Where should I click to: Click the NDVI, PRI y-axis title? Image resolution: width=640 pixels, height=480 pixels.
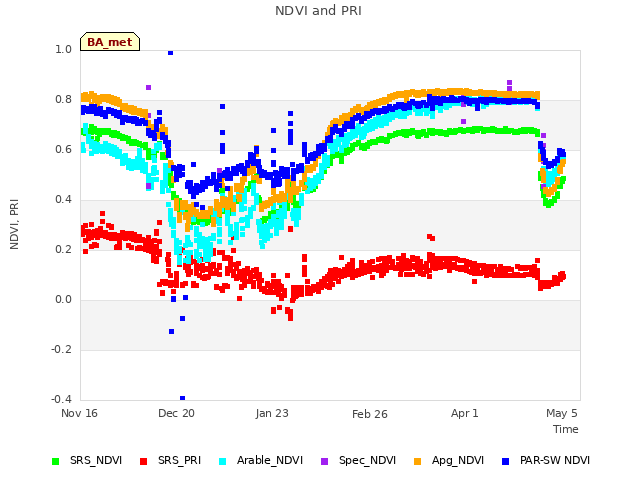click(x=14, y=224)
